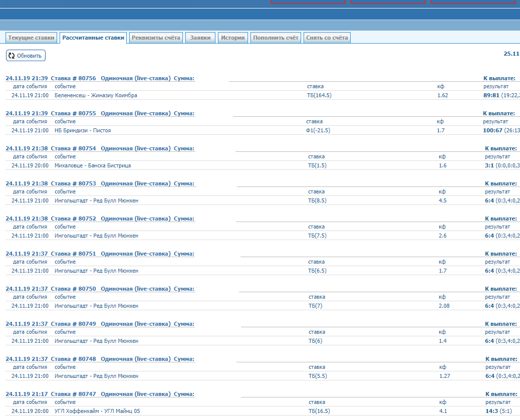Click the Обновить refresh button
This screenshot has height=420, width=520.
26,56
